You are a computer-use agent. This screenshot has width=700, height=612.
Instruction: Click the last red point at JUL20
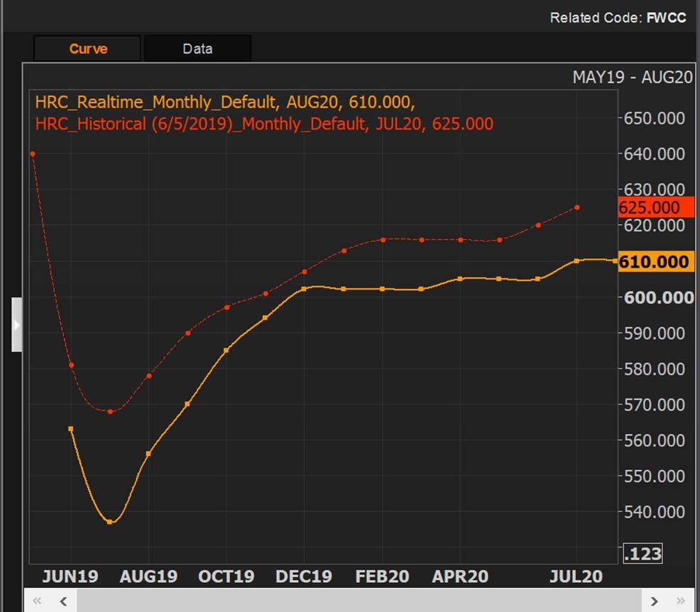(x=577, y=207)
